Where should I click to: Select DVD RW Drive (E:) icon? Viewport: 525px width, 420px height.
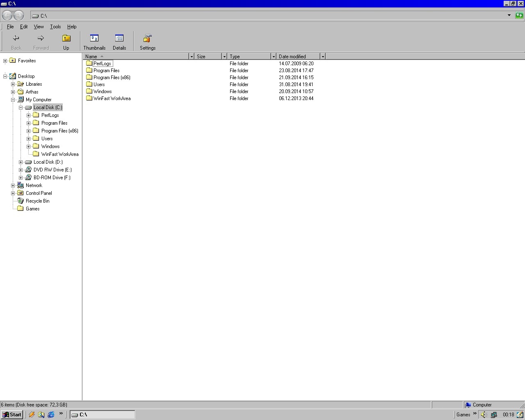[28, 169]
